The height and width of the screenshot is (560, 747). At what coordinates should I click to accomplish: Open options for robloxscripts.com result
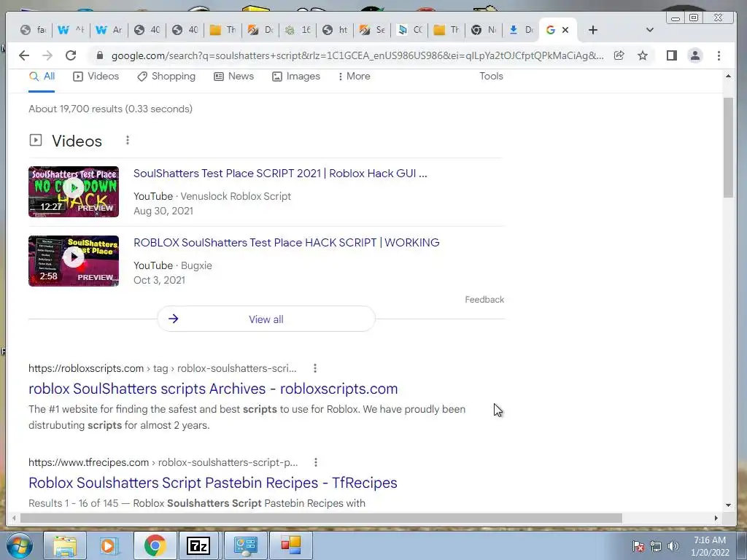coord(315,368)
